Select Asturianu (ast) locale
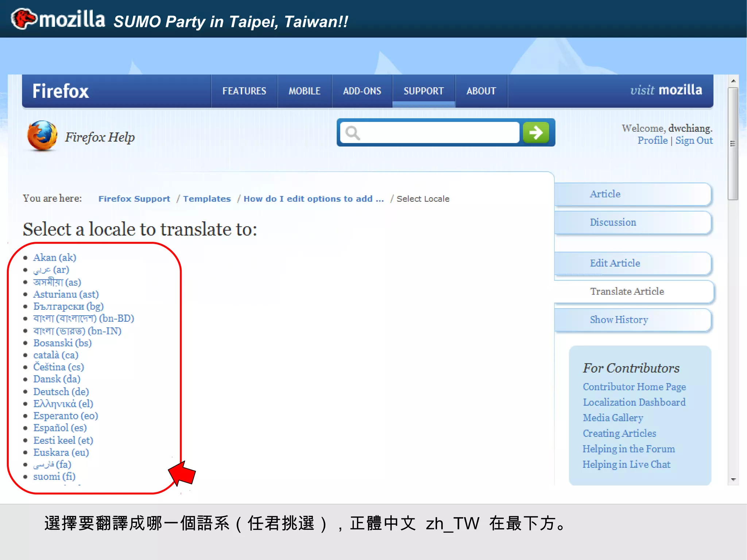The image size is (747, 560). [x=66, y=294]
